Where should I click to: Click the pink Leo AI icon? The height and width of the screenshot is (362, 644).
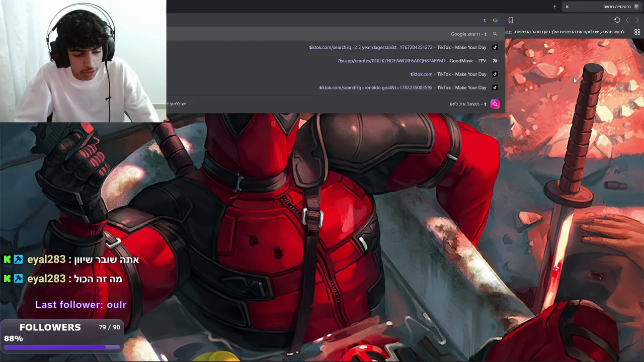tap(495, 104)
